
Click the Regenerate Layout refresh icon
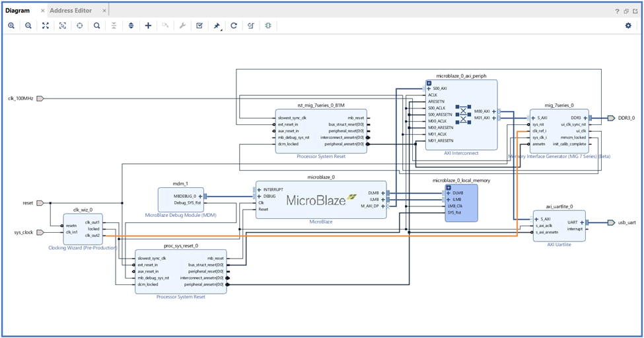(234, 26)
